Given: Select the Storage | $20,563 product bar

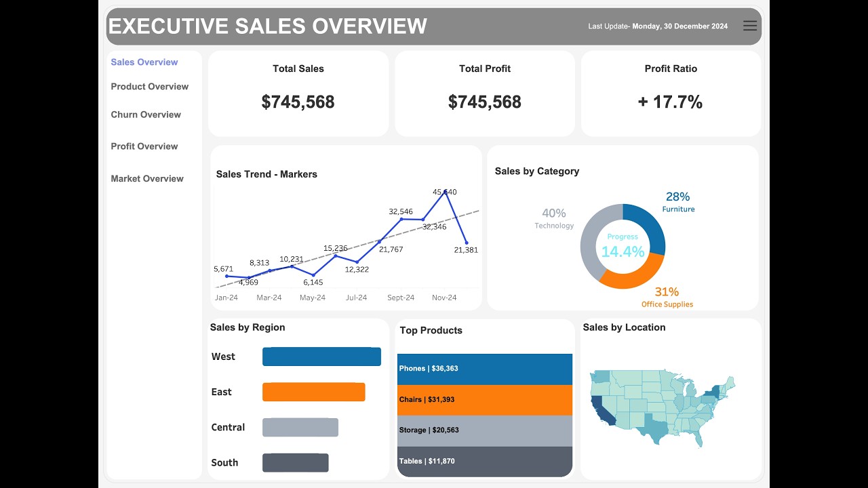Looking at the screenshot, I should click(485, 430).
